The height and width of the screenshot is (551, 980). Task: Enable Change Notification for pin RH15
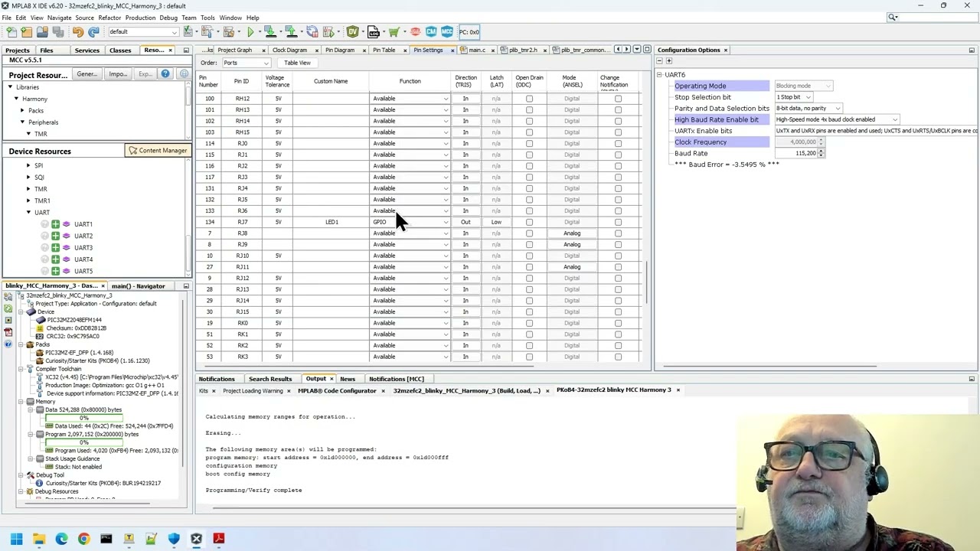point(618,132)
